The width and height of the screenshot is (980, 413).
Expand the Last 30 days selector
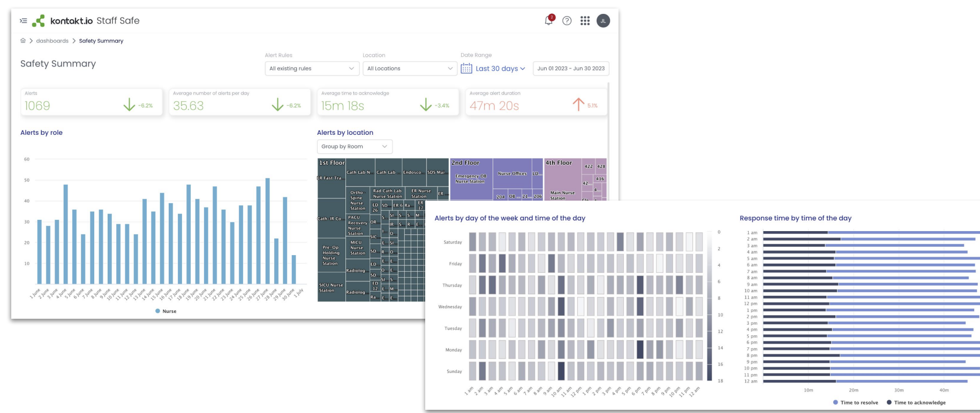click(500, 68)
